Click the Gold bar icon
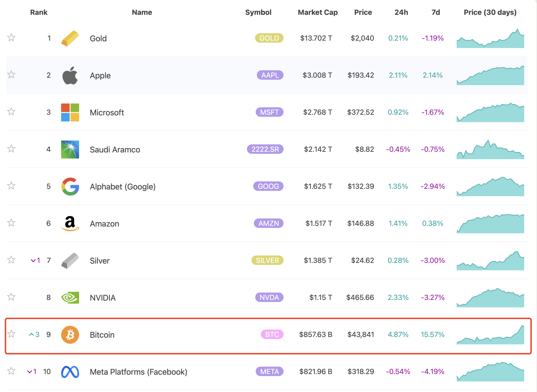This screenshot has height=392, width=537. [x=70, y=38]
